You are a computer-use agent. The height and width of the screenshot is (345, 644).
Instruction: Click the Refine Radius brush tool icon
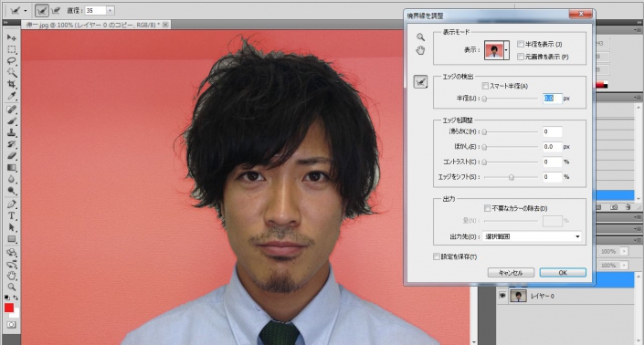point(420,82)
